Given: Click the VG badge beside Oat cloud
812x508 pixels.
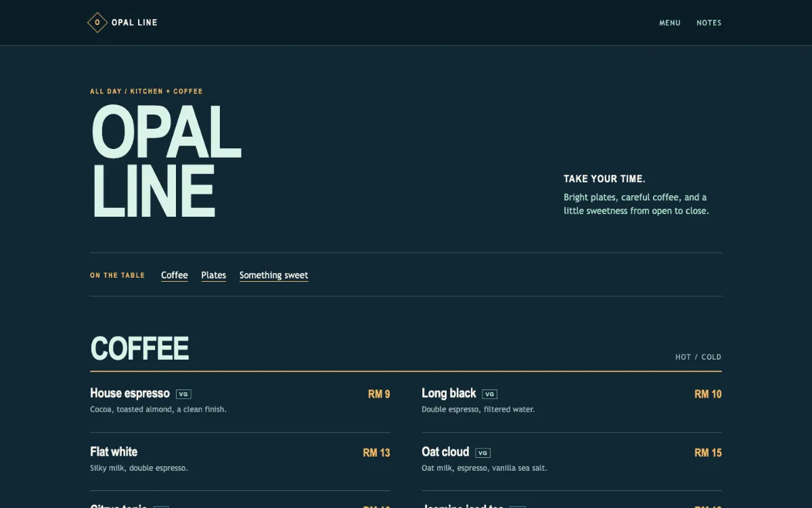Looking at the screenshot, I should coord(482,453).
